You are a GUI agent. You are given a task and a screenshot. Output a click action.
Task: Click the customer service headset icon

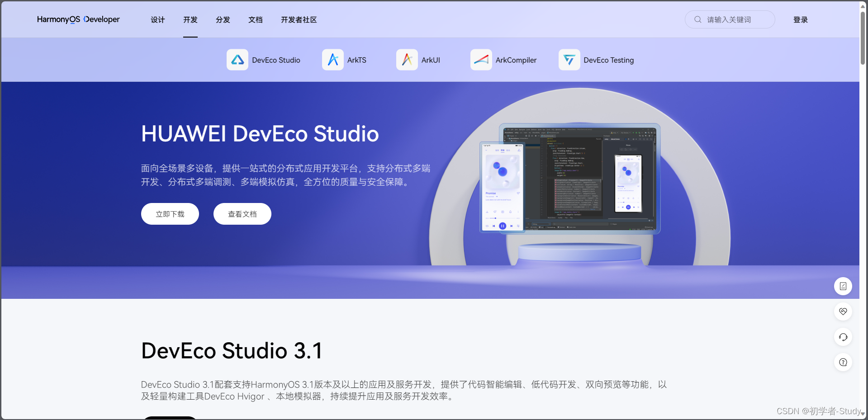[x=843, y=337]
